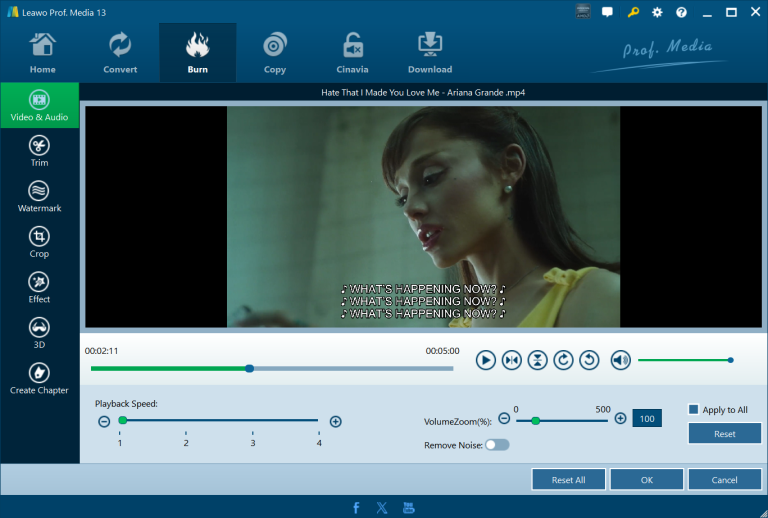Decrease VolumeZoom with minus button
Screen dimensions: 768x518
(x=504, y=418)
